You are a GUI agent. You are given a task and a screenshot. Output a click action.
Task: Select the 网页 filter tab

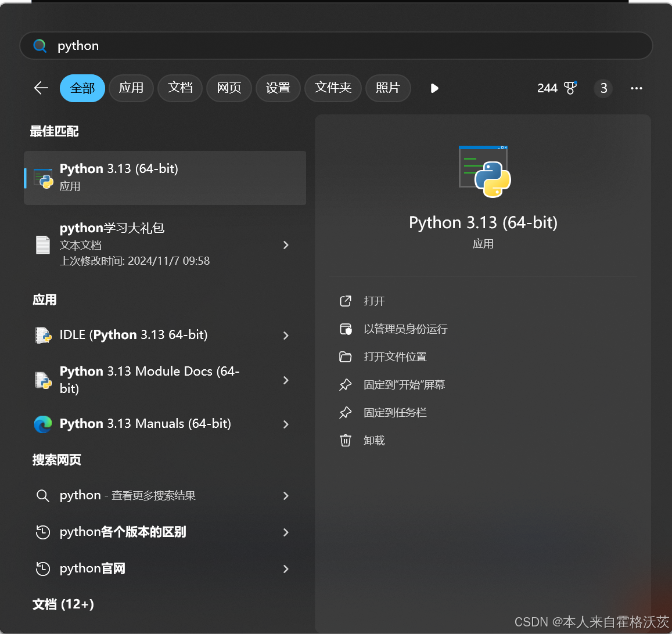tap(229, 88)
